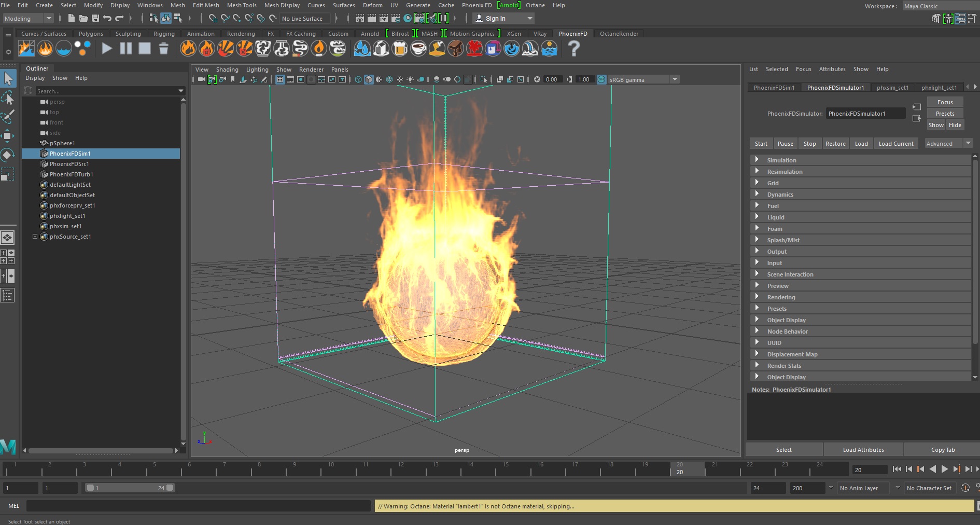Expand the Fuel rollout
The image size is (980, 525).
pyautogui.click(x=861, y=206)
